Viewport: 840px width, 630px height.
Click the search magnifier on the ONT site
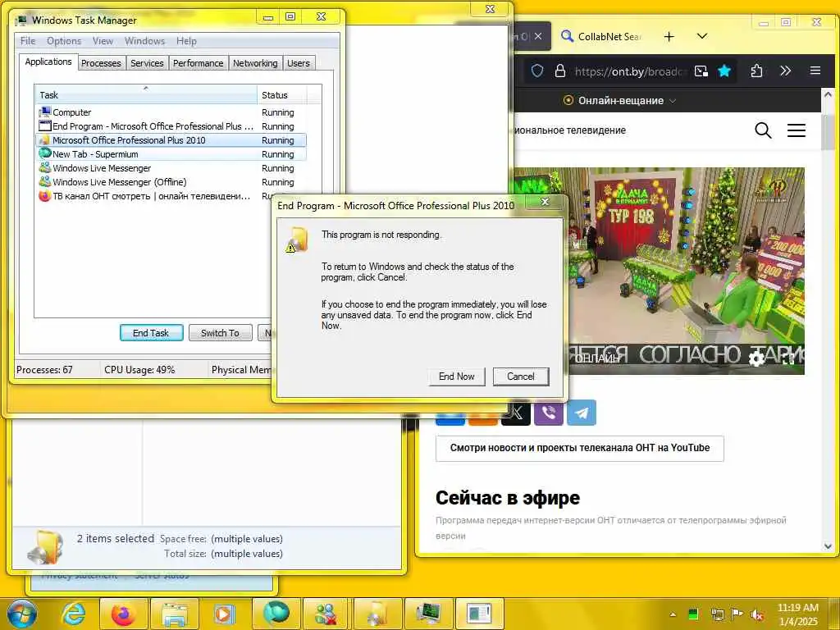tap(763, 130)
